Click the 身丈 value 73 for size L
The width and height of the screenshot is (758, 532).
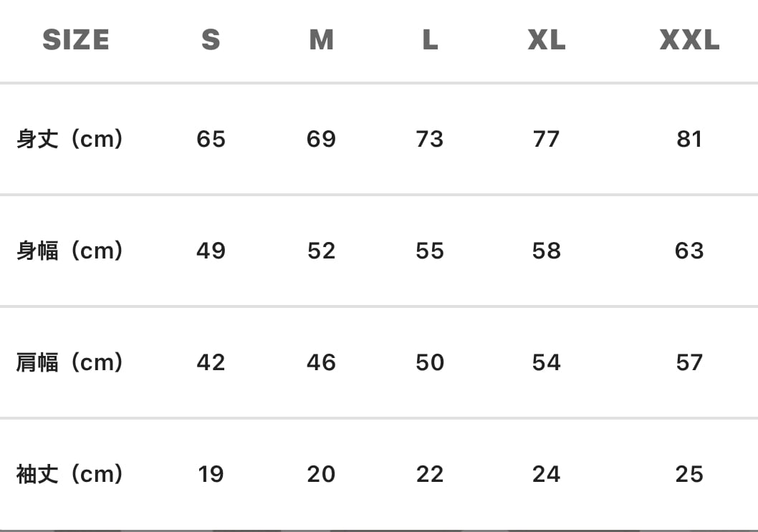point(430,139)
